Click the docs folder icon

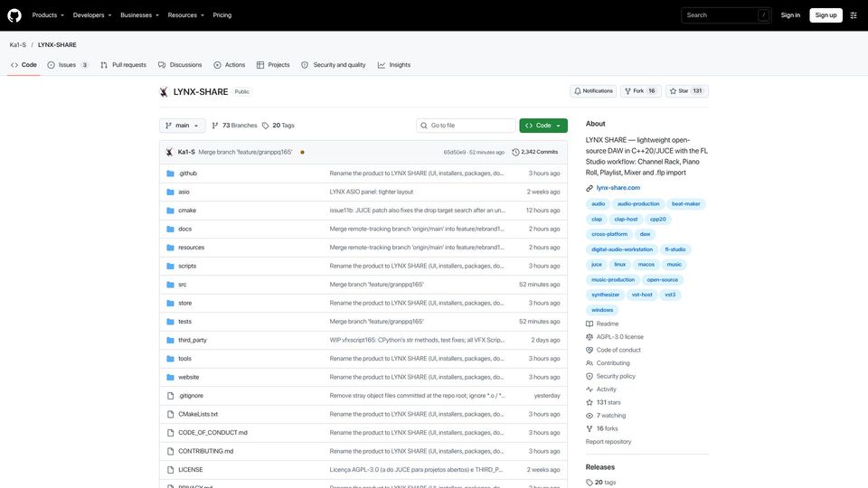(x=171, y=229)
